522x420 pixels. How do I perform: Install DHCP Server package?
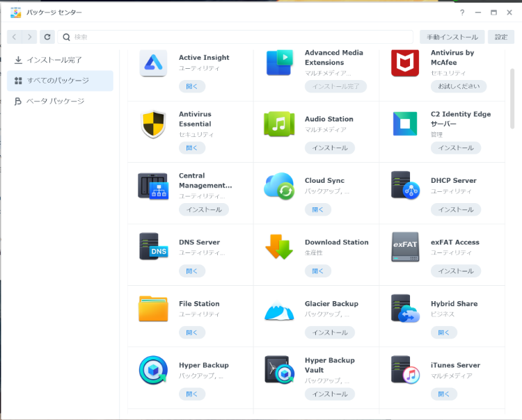pos(456,209)
